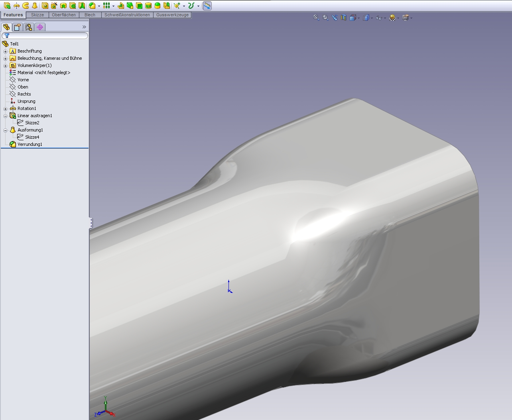Click the Loft (Ausformung) toolbar icon

[35, 6]
